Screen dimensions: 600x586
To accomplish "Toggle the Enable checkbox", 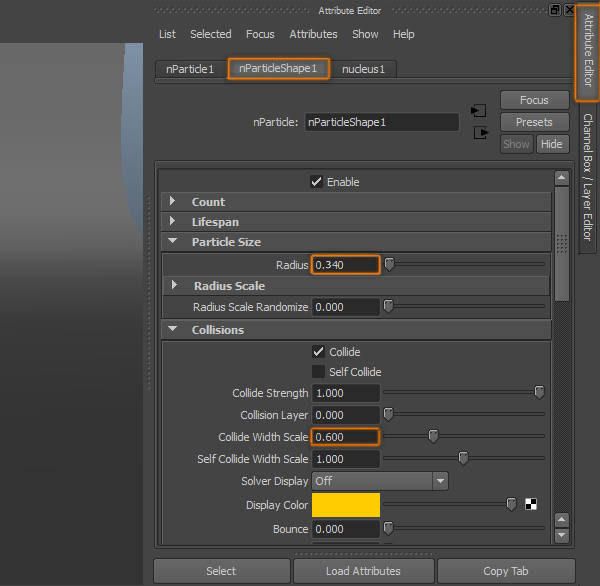I will point(317,182).
